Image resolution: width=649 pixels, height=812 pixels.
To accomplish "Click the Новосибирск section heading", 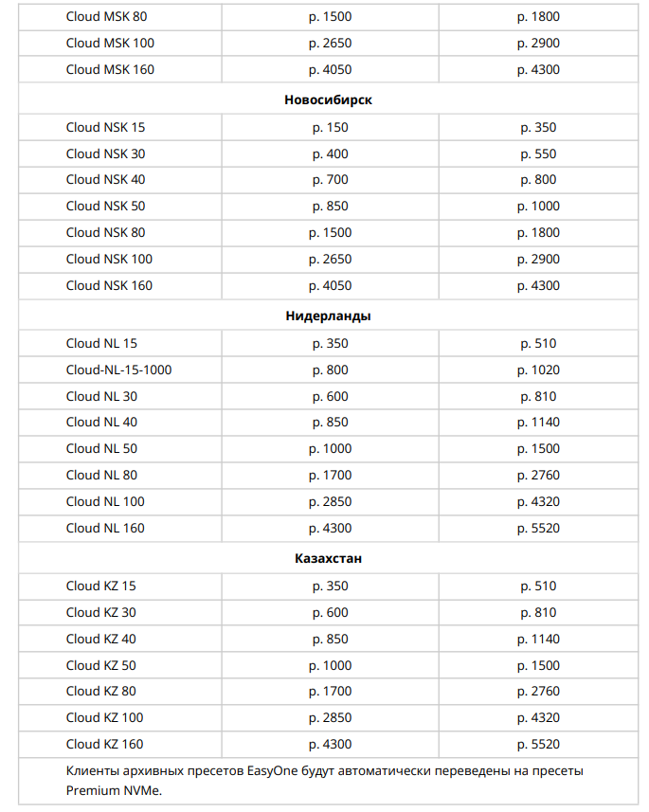I will click(x=328, y=99).
